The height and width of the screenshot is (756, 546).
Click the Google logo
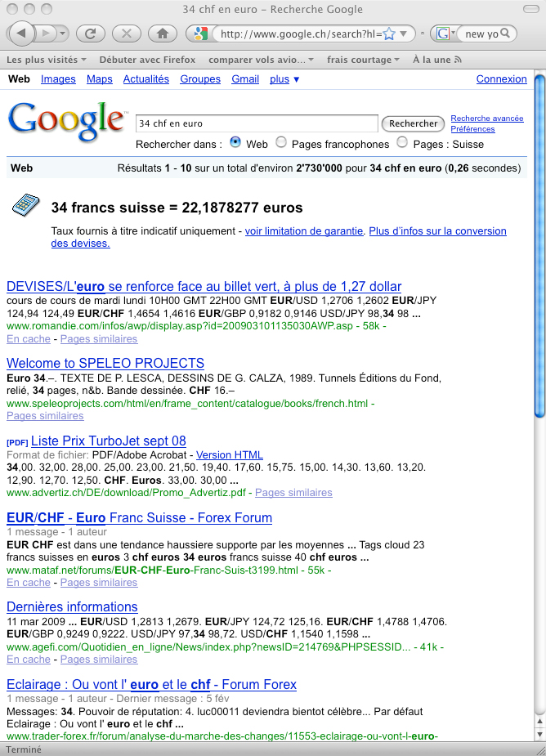click(66, 122)
